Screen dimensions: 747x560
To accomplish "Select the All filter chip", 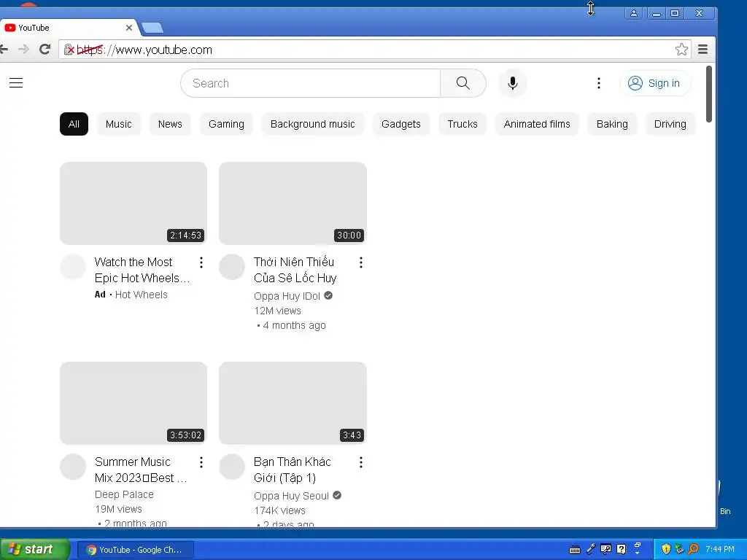I will point(74,124).
